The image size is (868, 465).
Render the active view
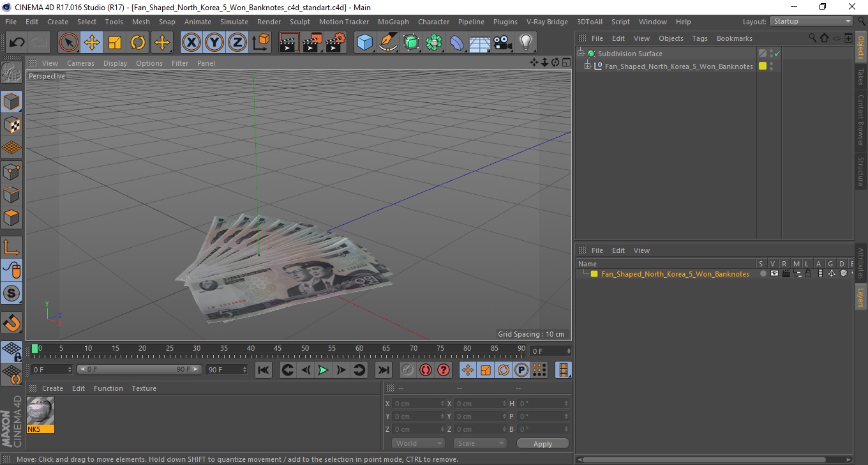(x=290, y=43)
